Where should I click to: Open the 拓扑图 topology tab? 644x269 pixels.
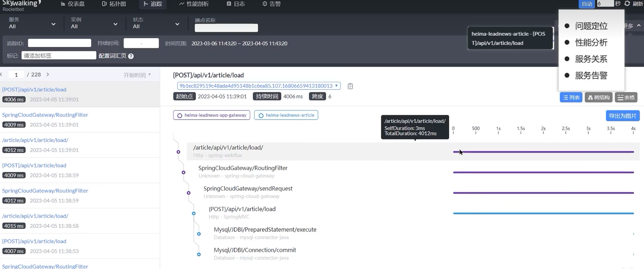[x=114, y=4]
